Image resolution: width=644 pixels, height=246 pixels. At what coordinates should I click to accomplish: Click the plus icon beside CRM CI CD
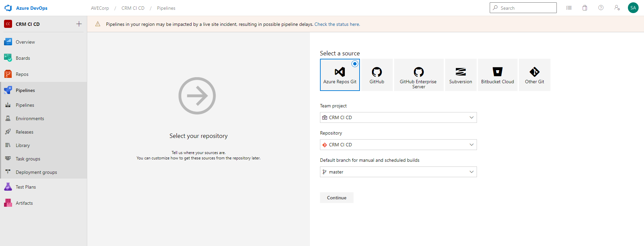pos(79,24)
